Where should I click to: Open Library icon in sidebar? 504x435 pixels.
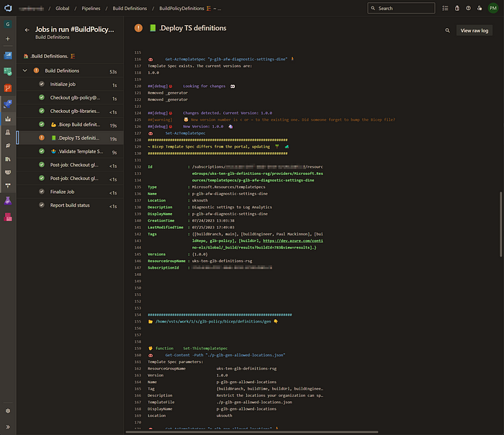tap(8, 159)
